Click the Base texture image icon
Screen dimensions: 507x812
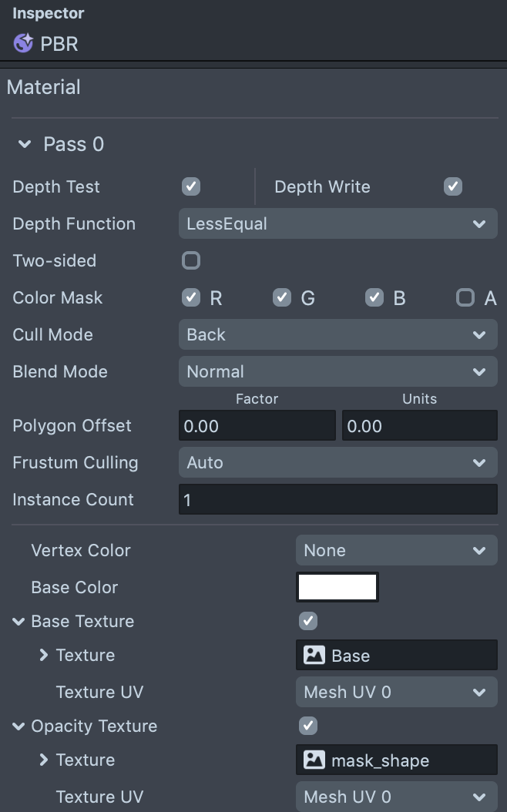(x=314, y=656)
